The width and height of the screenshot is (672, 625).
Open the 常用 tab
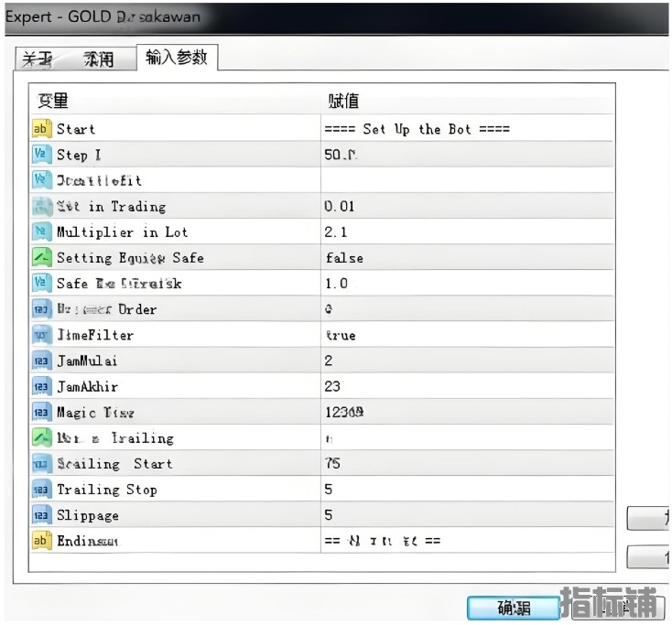click(99, 59)
